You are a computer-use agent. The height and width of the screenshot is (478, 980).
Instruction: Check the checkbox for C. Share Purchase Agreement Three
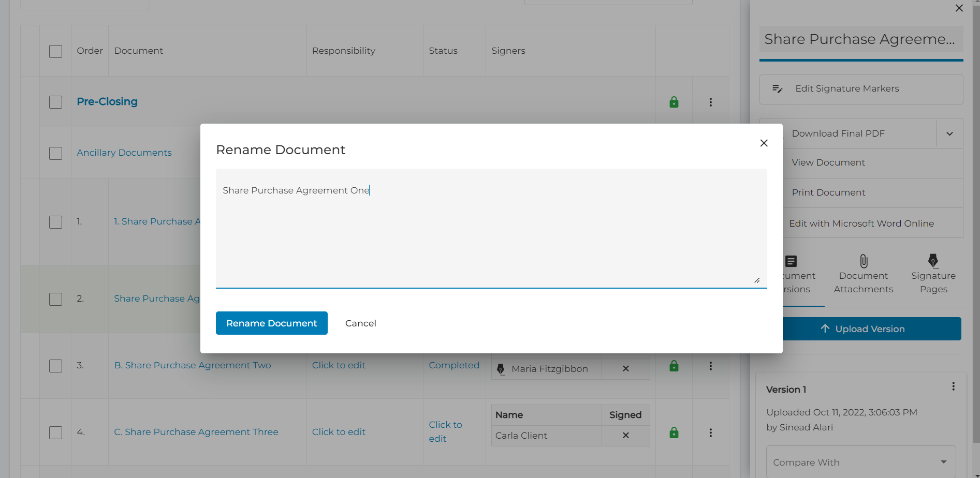55,432
